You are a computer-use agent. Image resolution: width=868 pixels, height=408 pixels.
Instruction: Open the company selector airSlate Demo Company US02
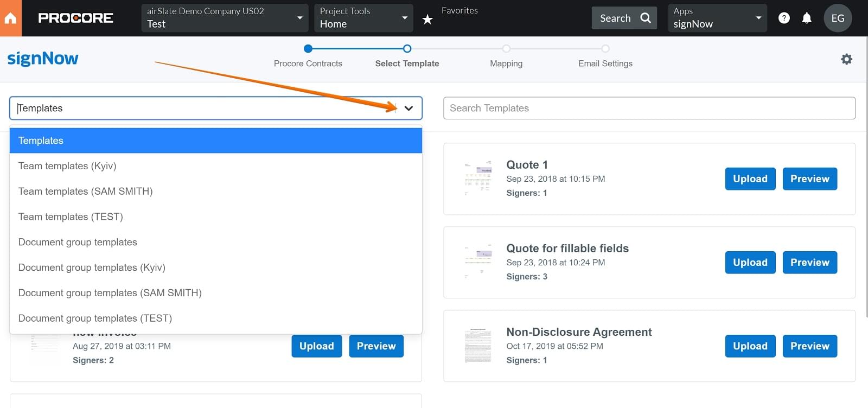(x=225, y=18)
